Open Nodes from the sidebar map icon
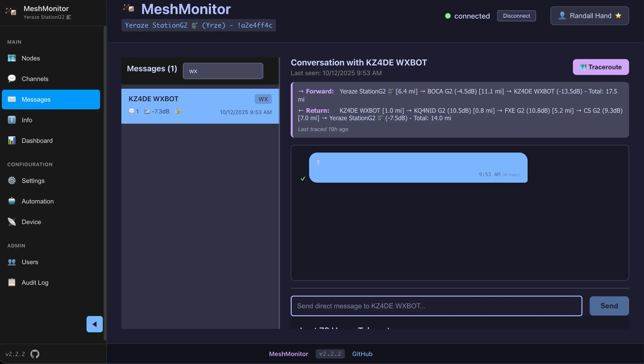This screenshot has width=644, height=364. 12,58
